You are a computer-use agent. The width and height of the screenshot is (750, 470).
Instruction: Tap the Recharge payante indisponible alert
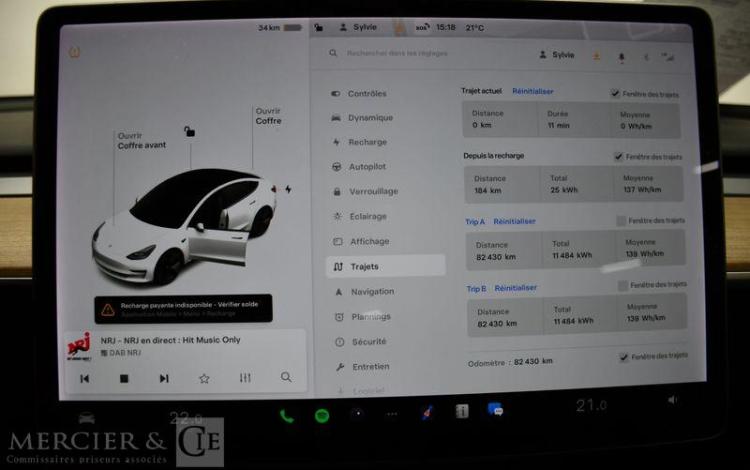pos(183,309)
